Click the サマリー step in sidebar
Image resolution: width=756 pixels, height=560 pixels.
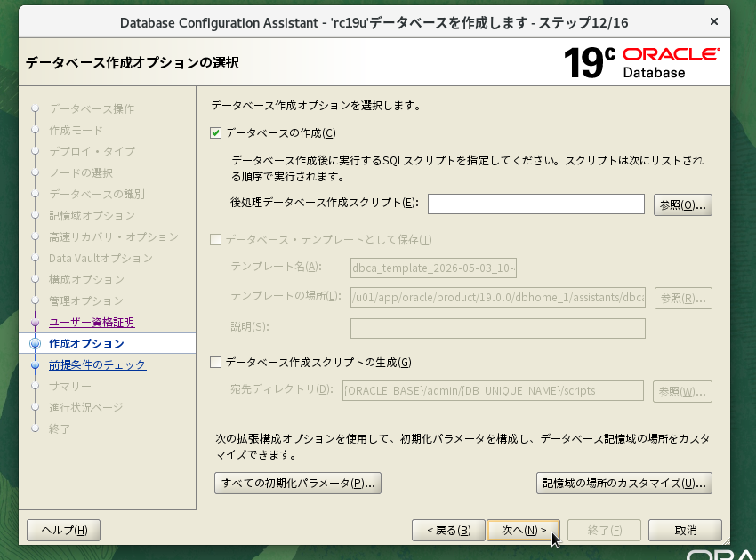pos(70,386)
